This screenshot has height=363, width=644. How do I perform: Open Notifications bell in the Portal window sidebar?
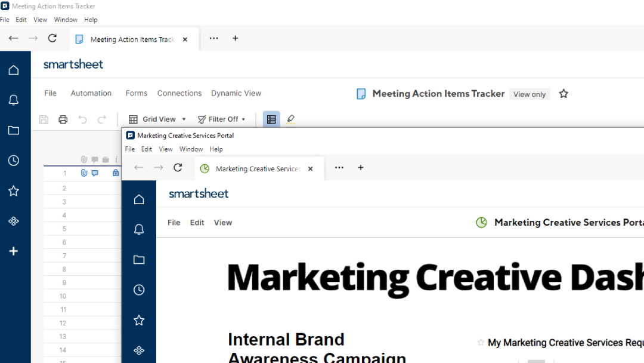coord(139,229)
